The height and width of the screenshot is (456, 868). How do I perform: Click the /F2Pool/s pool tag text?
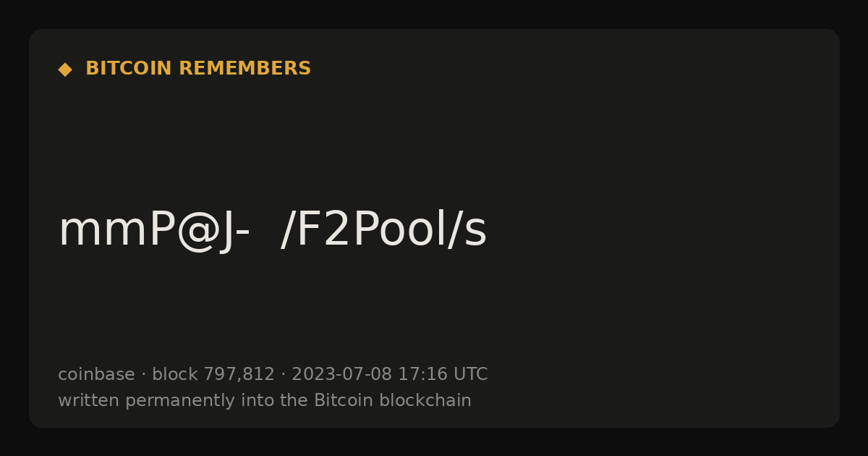coord(383,230)
